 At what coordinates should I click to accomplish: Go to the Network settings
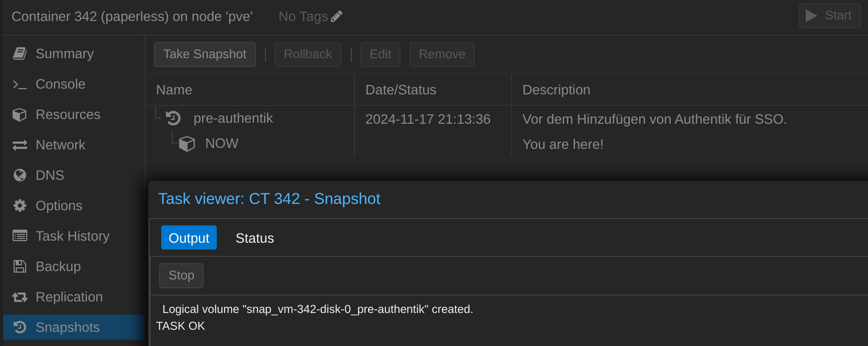[x=73, y=145]
